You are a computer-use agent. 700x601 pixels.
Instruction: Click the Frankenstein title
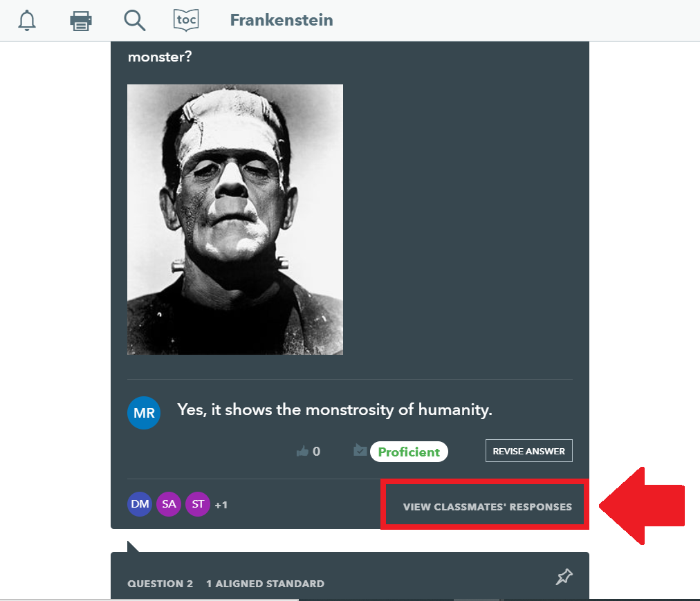(x=282, y=20)
